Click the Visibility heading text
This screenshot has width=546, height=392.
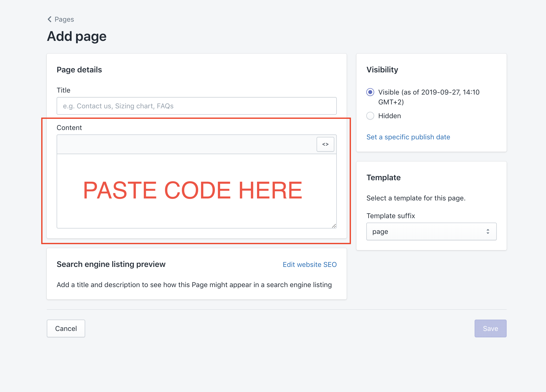(382, 70)
